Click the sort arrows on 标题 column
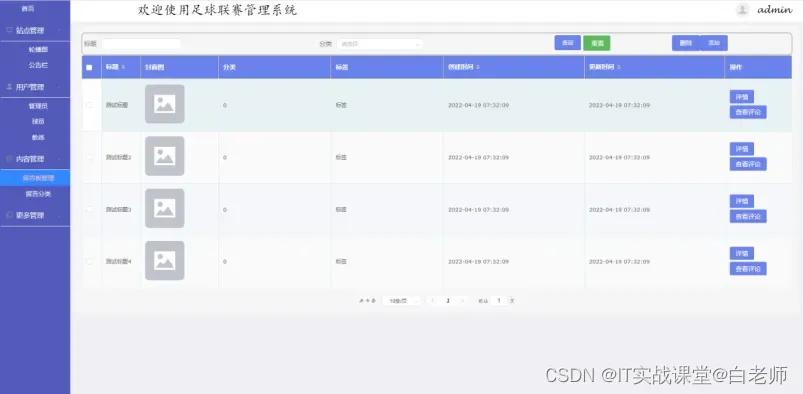This screenshot has height=394, width=803. [x=123, y=68]
